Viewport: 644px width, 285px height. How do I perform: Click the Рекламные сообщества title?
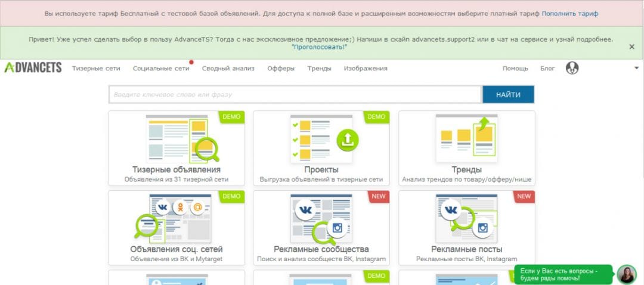pyautogui.click(x=321, y=249)
